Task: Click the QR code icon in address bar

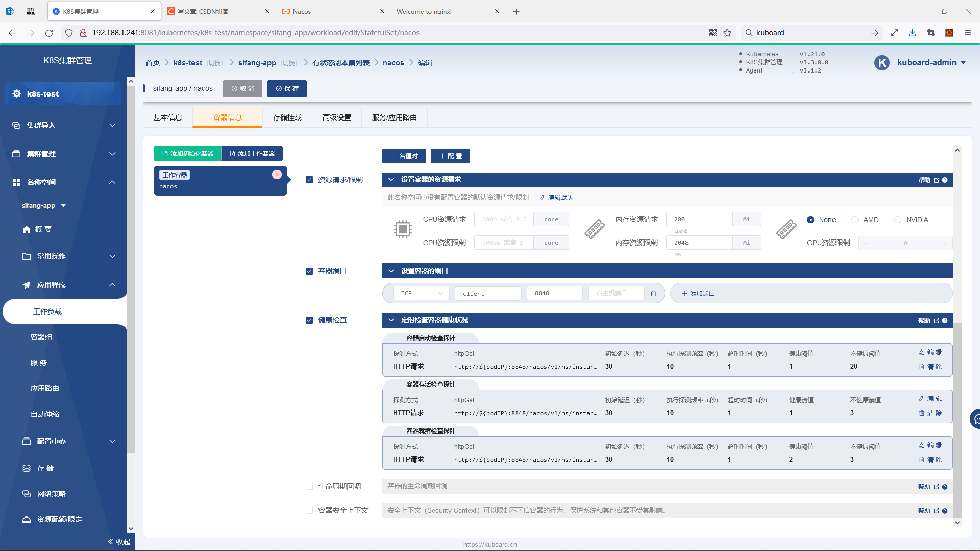Action: [713, 33]
